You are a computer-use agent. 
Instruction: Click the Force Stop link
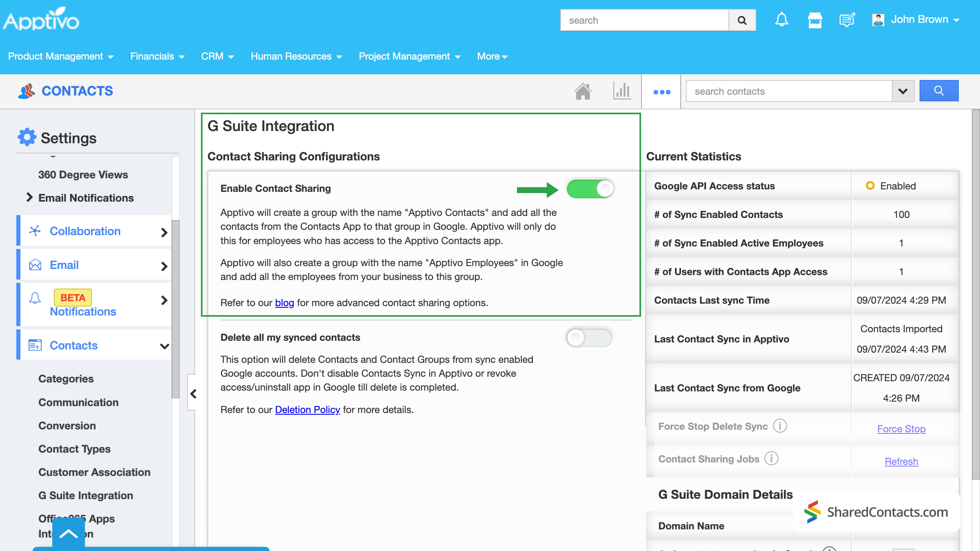pyautogui.click(x=901, y=429)
